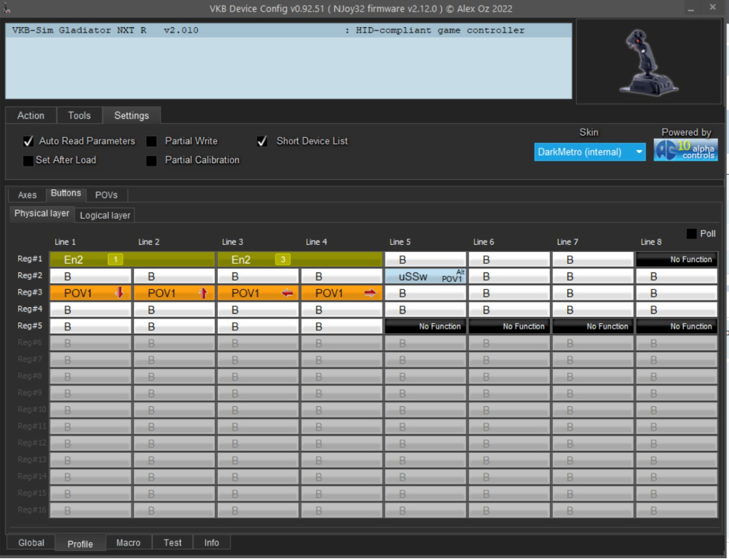
Task: Click No Function cell in Reg#5 Line 6
Action: click(x=509, y=326)
